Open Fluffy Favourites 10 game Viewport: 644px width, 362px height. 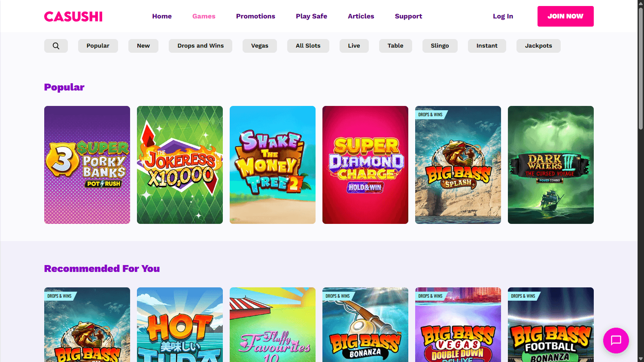273,325
